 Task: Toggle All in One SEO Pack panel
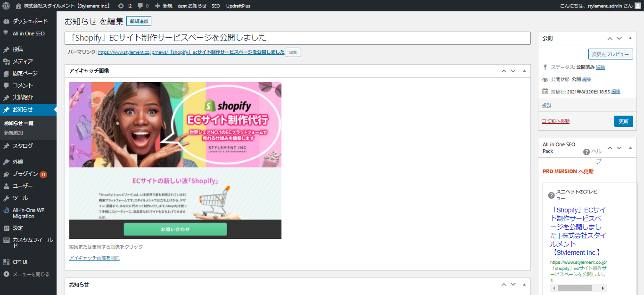click(630, 148)
